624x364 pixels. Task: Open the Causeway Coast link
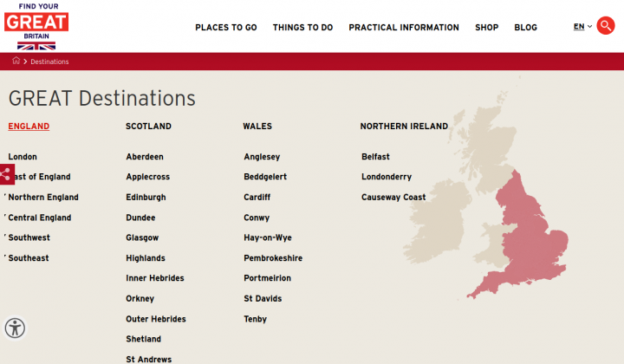click(393, 198)
